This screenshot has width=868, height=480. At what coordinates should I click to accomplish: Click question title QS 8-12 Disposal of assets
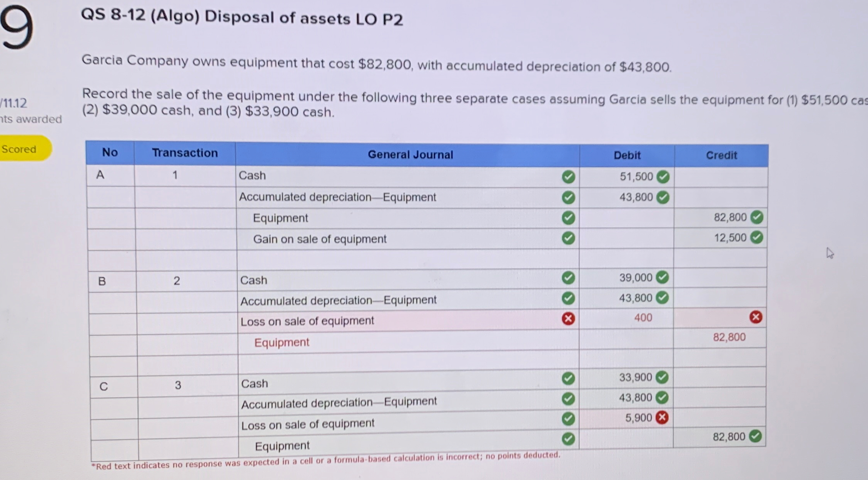(242, 17)
